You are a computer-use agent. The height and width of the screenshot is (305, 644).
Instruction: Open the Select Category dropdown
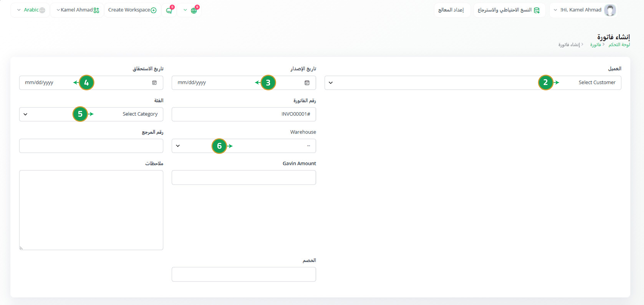tap(91, 114)
